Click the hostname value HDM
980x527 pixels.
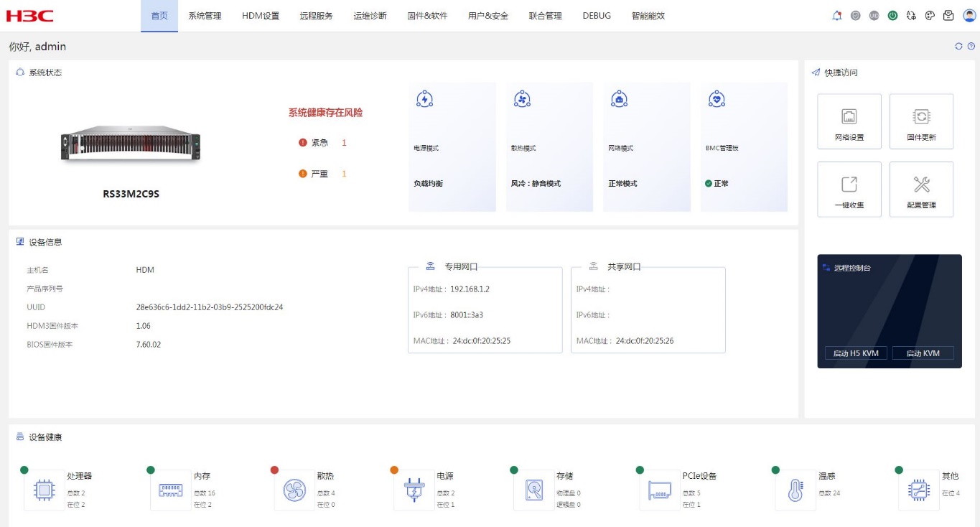click(145, 270)
